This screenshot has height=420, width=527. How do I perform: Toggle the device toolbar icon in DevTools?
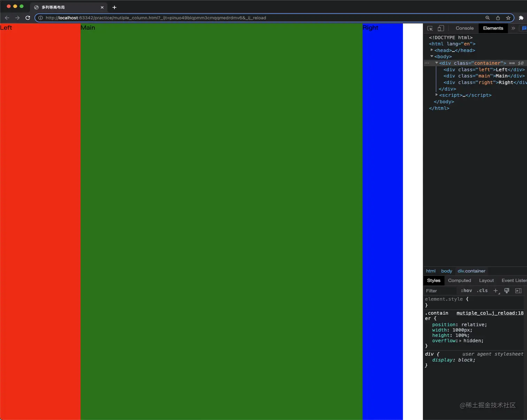[x=441, y=28]
